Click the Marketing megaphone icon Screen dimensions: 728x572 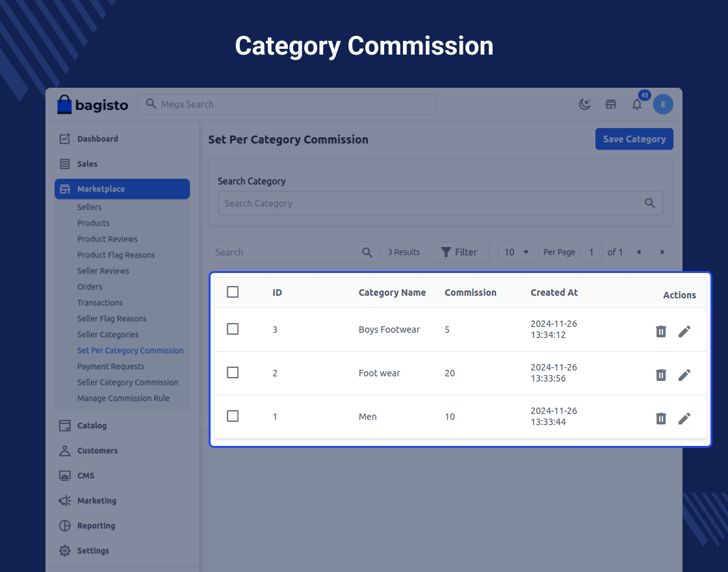coord(64,500)
